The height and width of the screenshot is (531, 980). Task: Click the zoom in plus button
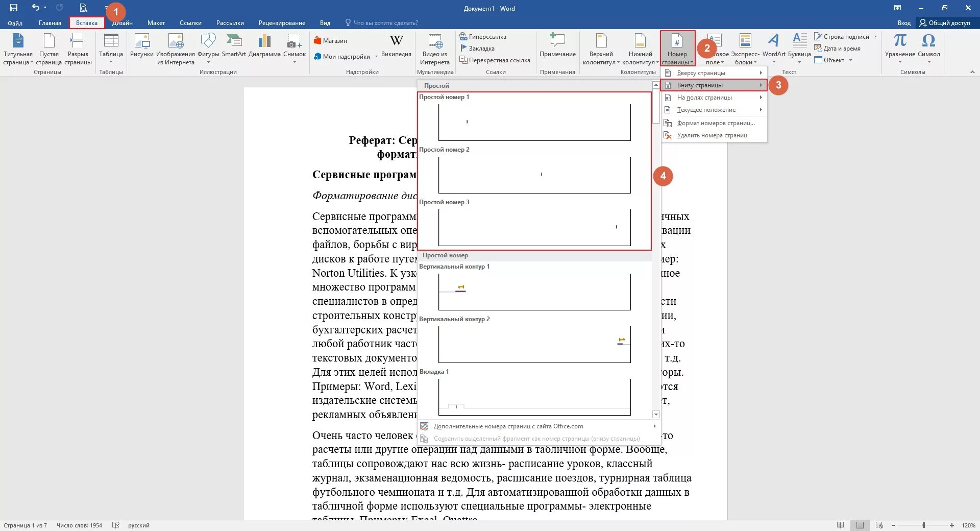(952, 525)
